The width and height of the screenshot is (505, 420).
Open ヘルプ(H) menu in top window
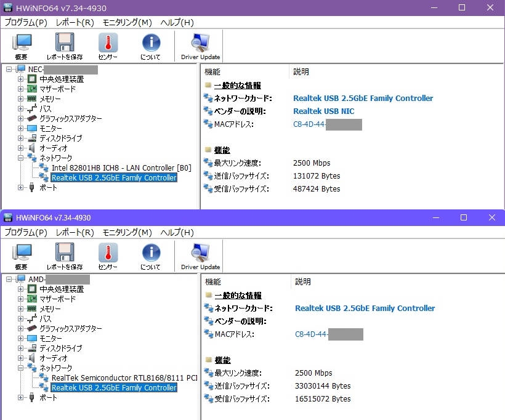click(x=177, y=23)
